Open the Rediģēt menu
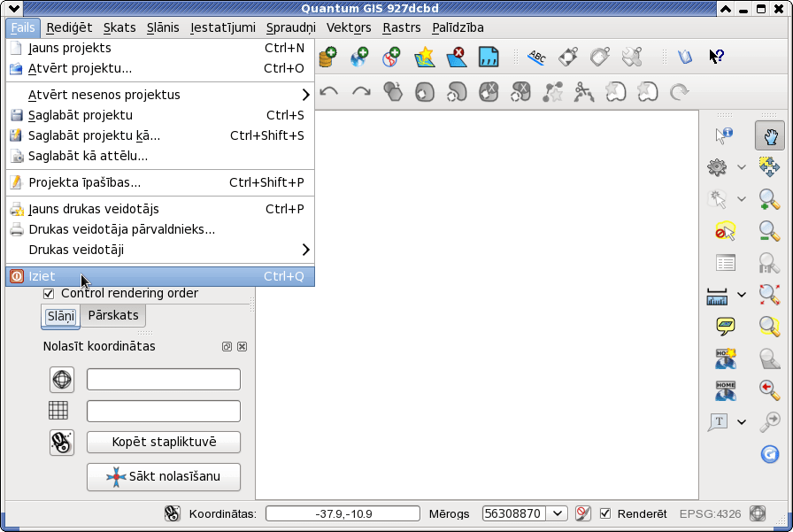This screenshot has height=532, width=793. [69, 27]
